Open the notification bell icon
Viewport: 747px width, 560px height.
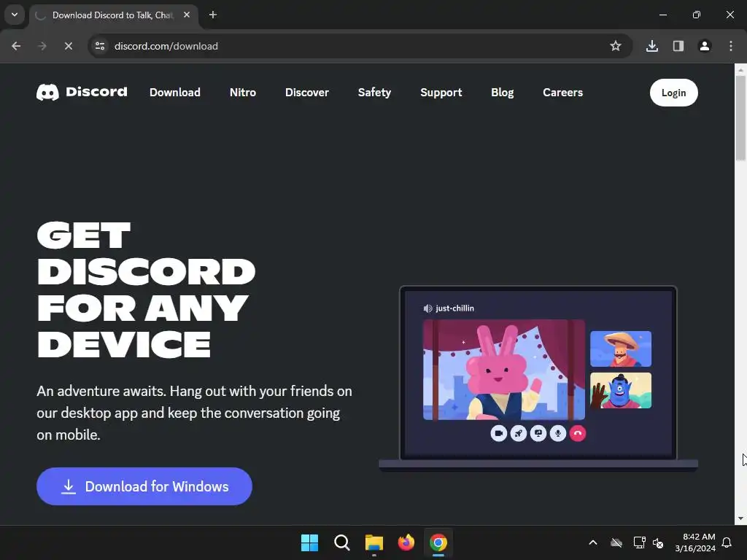pos(727,542)
